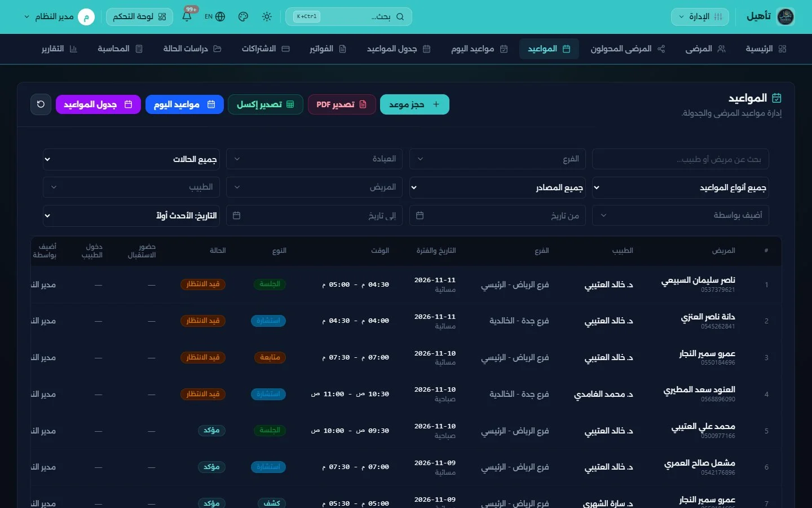Click the تصدير إكسل button
Image resolution: width=812 pixels, height=508 pixels.
tap(266, 104)
